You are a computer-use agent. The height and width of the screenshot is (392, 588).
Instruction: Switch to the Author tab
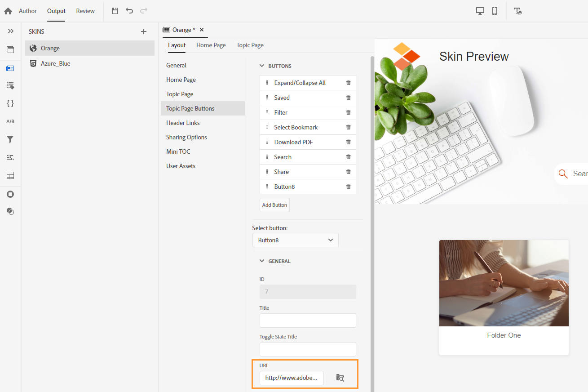click(28, 11)
